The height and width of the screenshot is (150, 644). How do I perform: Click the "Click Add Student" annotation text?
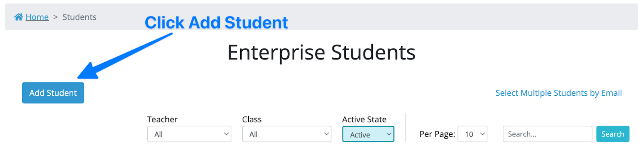click(216, 23)
